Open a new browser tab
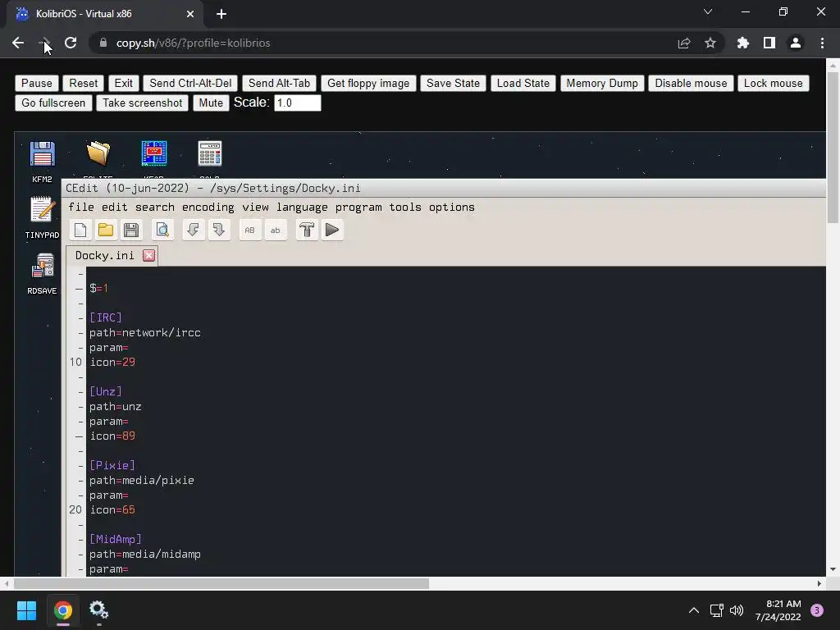 (x=221, y=14)
